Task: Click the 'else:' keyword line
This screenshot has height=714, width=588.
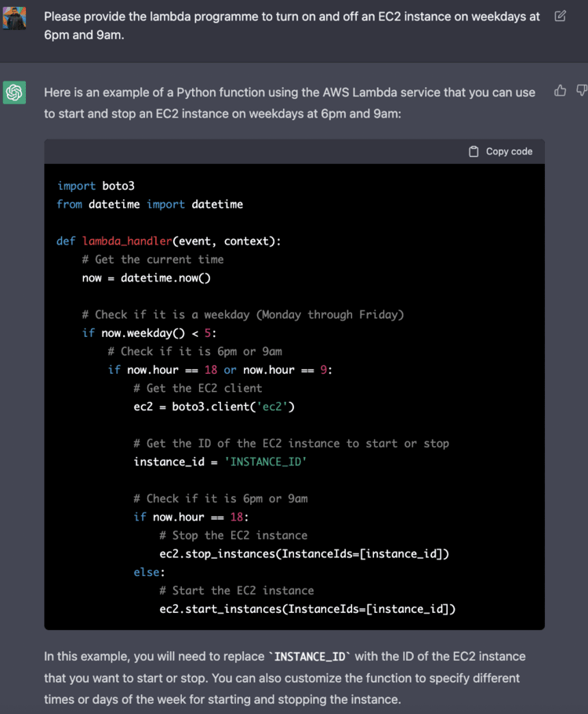Action: coord(150,572)
